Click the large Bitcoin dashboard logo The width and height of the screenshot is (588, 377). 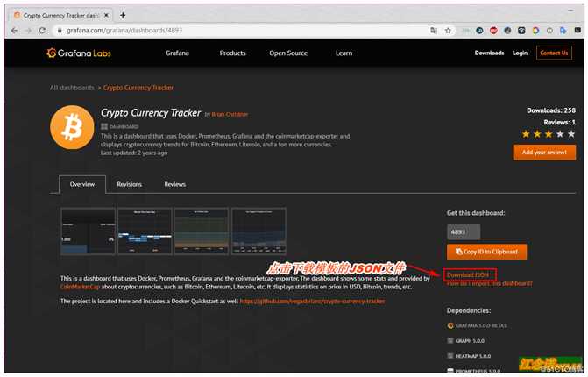[72, 127]
